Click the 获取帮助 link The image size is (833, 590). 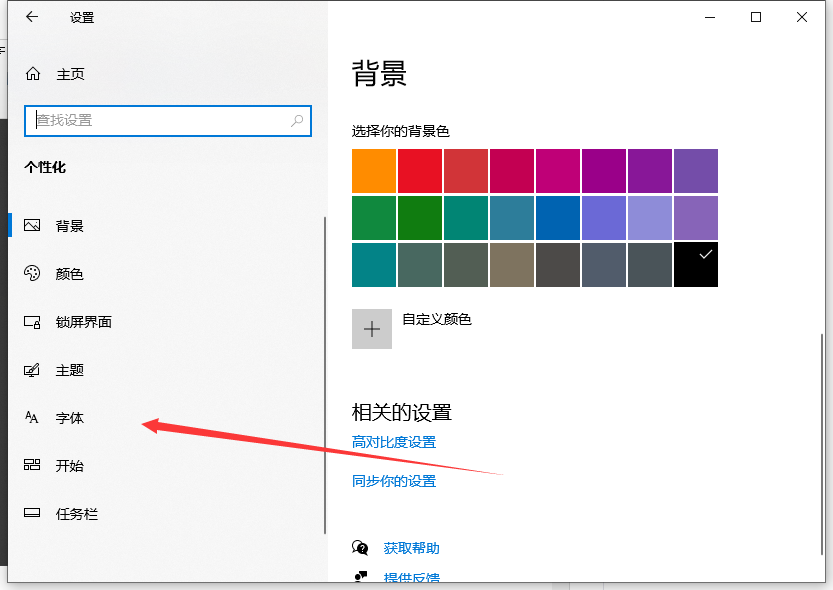coord(411,548)
